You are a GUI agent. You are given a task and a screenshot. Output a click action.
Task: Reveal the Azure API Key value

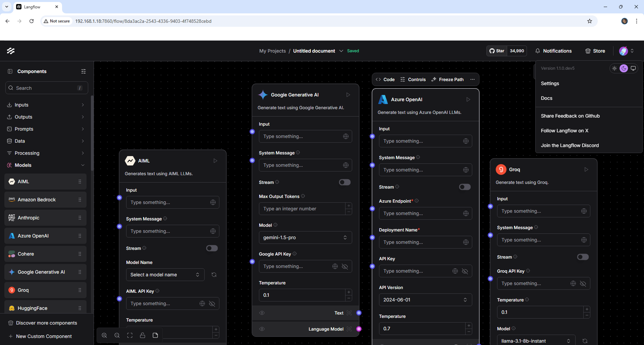click(x=465, y=271)
